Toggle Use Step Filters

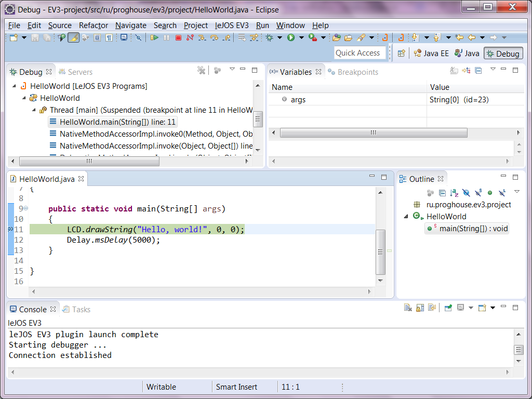point(254,37)
